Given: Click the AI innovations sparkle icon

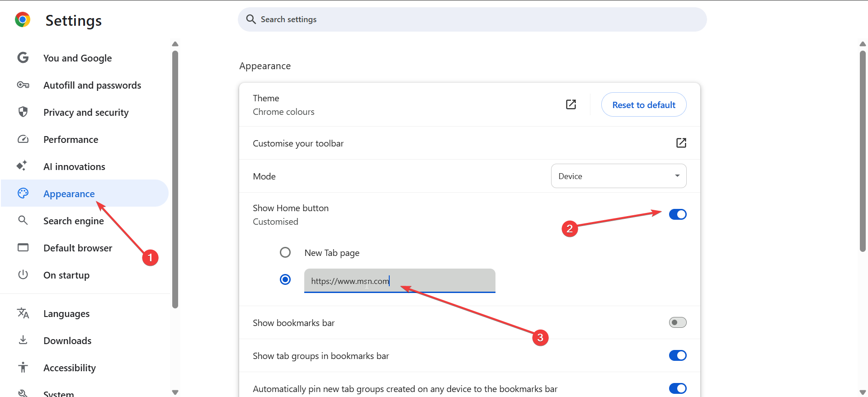Looking at the screenshot, I should (x=22, y=166).
